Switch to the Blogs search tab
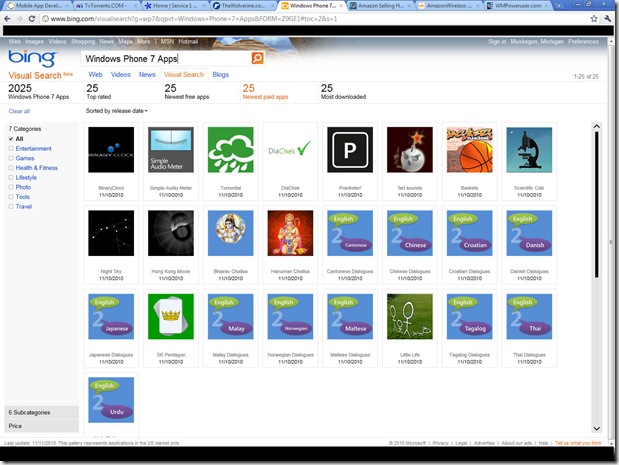Viewport: 619px width, 465px height. tap(220, 74)
